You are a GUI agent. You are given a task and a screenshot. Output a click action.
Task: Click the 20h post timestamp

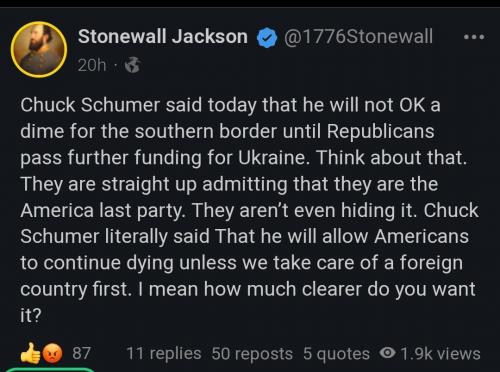[92, 65]
